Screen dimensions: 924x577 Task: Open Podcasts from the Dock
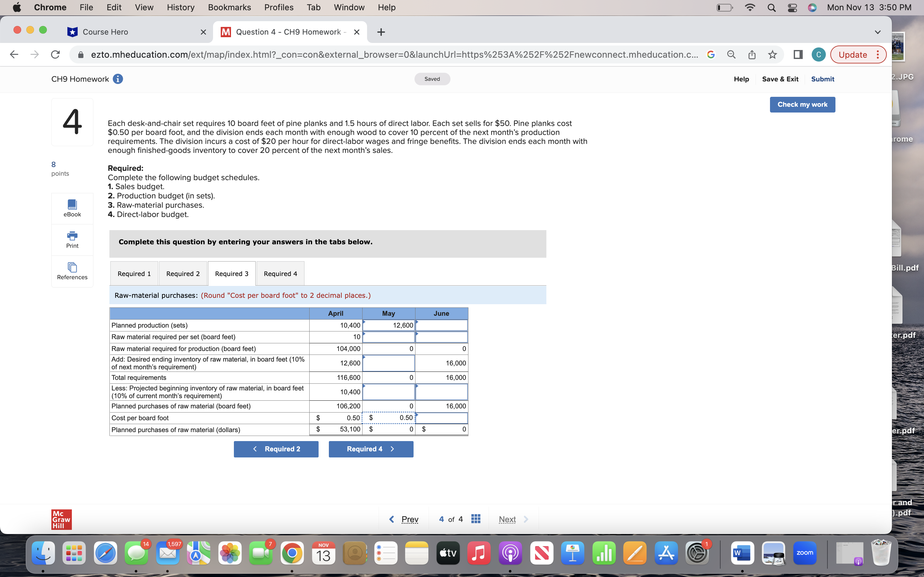[x=510, y=553]
